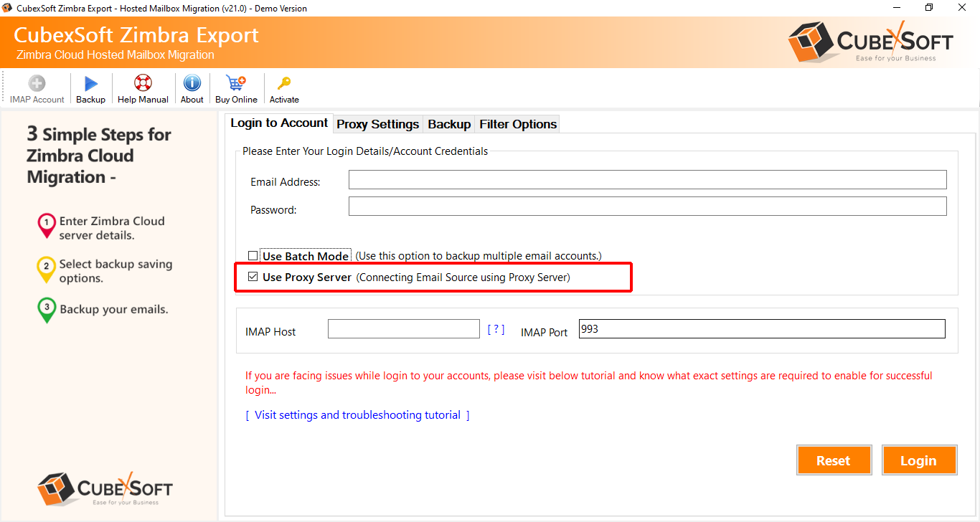Uncheck the Use Proxy Server checkbox
This screenshot has height=522, width=980.
pyautogui.click(x=253, y=277)
